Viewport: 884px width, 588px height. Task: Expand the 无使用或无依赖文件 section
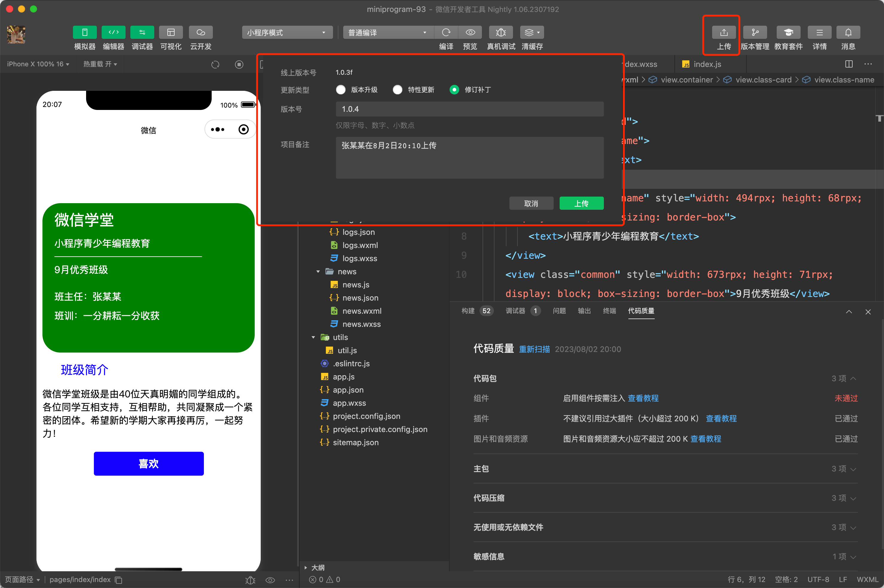click(x=853, y=527)
